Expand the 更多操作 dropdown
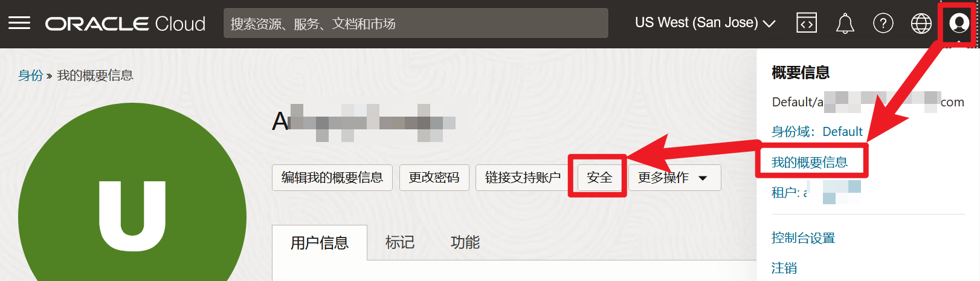 [674, 178]
